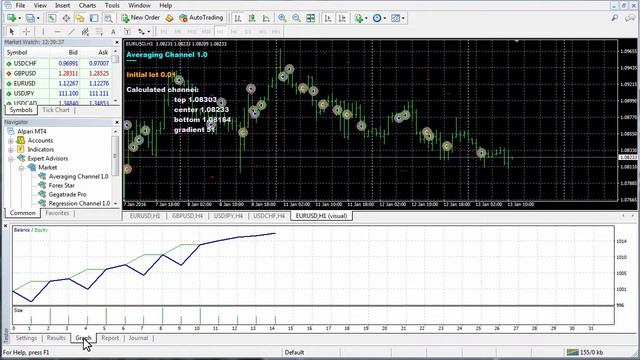
Task: Click the New Order button
Action: click(140, 18)
